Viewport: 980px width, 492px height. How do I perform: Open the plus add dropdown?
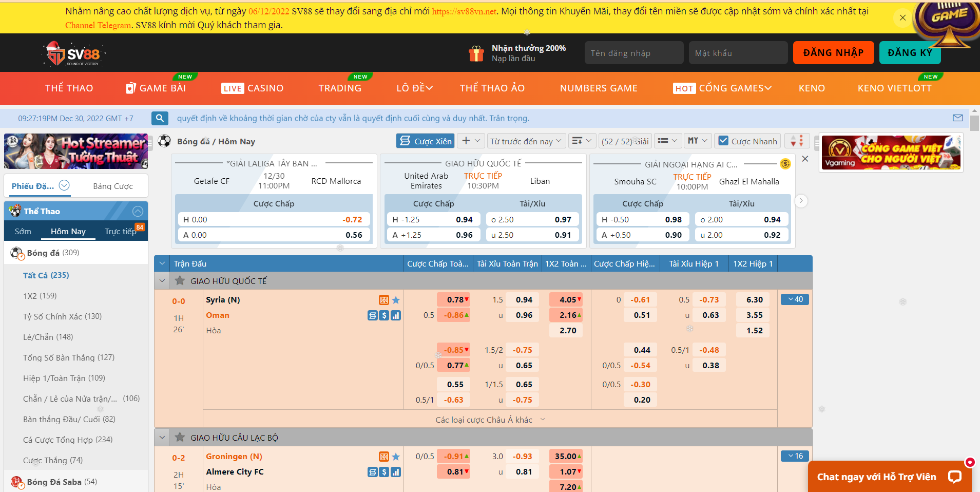pos(471,141)
